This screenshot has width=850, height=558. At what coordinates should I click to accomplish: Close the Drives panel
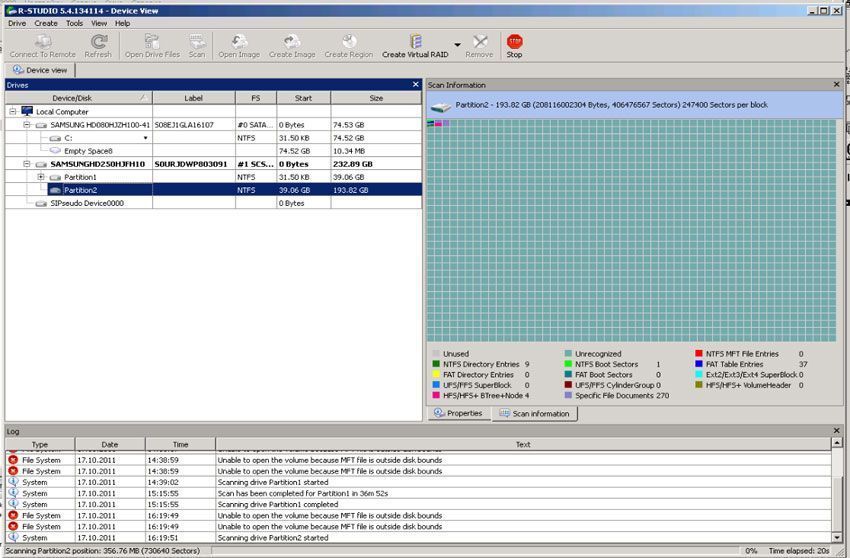[416, 85]
